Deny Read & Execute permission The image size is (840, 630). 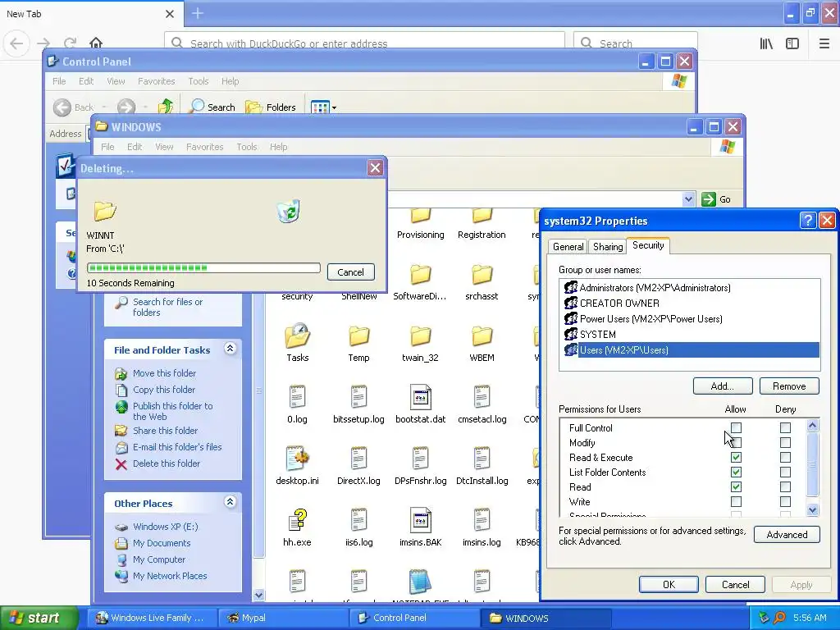pos(785,458)
